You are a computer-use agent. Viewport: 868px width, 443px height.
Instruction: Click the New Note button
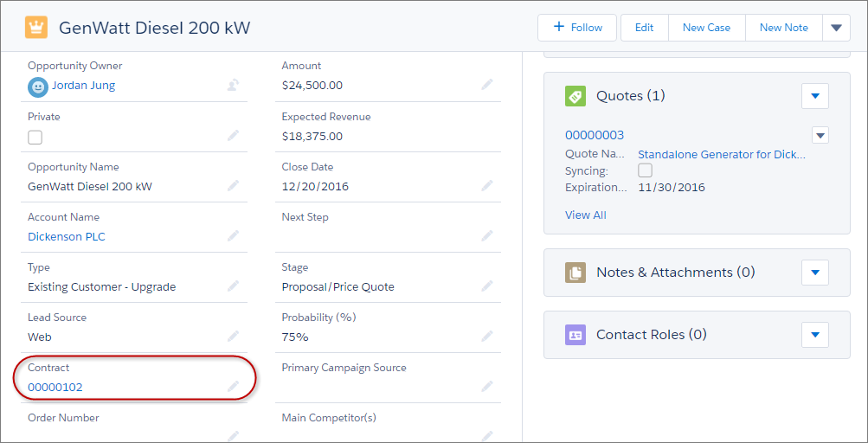784,28
